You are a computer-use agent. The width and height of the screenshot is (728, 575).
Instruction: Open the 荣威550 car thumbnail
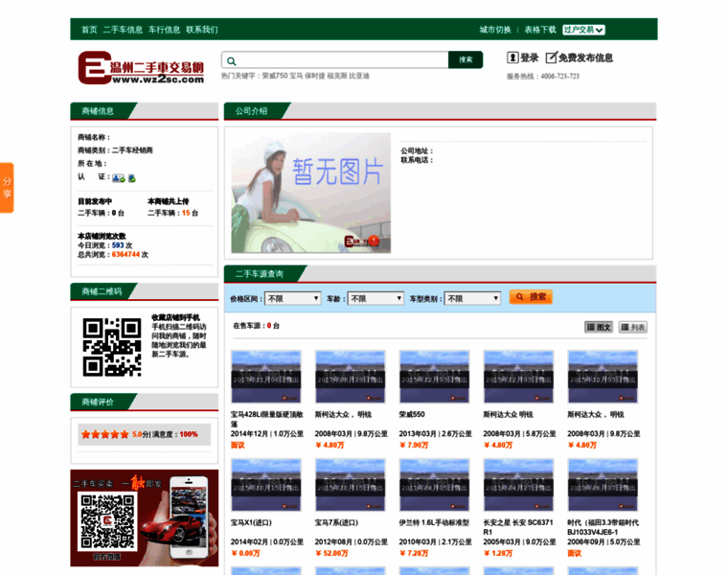click(x=435, y=377)
